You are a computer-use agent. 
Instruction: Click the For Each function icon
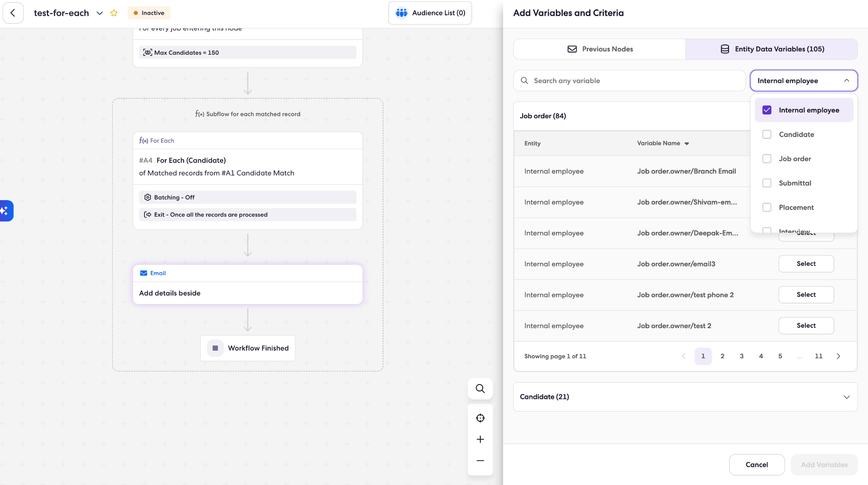144,140
